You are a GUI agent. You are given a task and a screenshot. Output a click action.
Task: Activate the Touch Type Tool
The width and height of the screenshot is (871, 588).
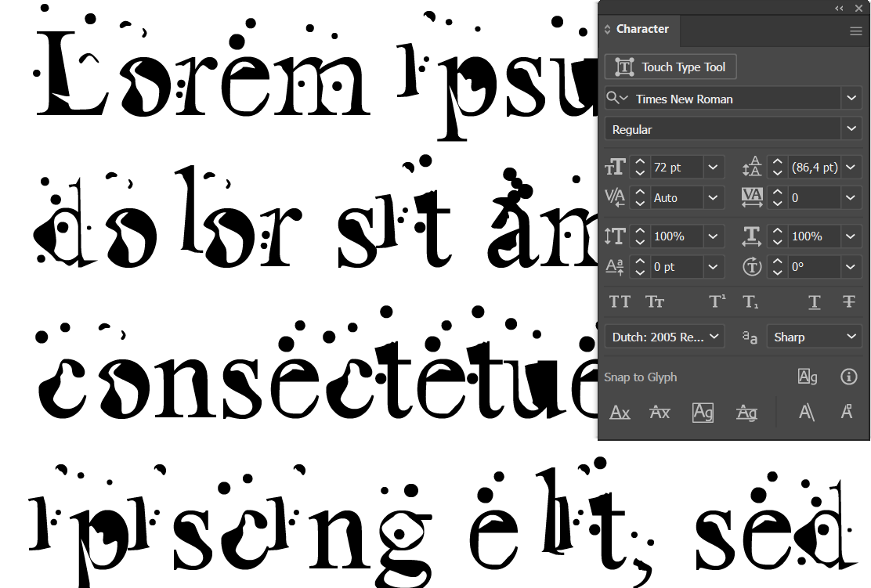[670, 67]
